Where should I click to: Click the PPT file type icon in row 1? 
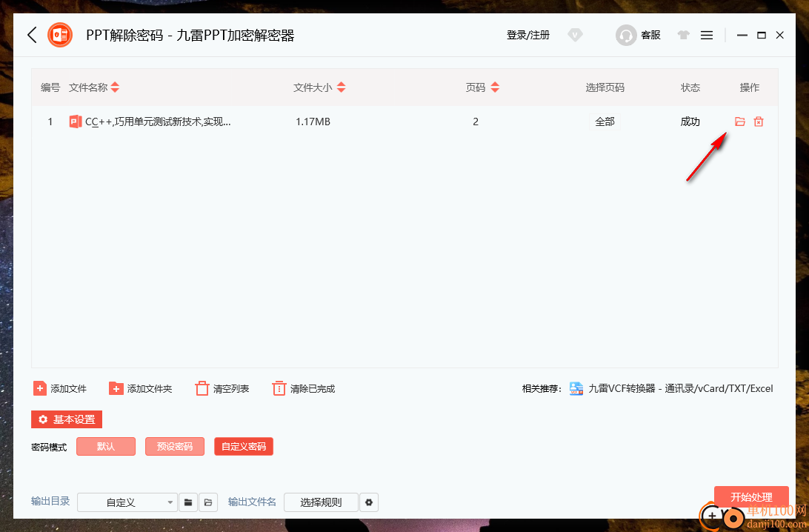pyautogui.click(x=76, y=122)
